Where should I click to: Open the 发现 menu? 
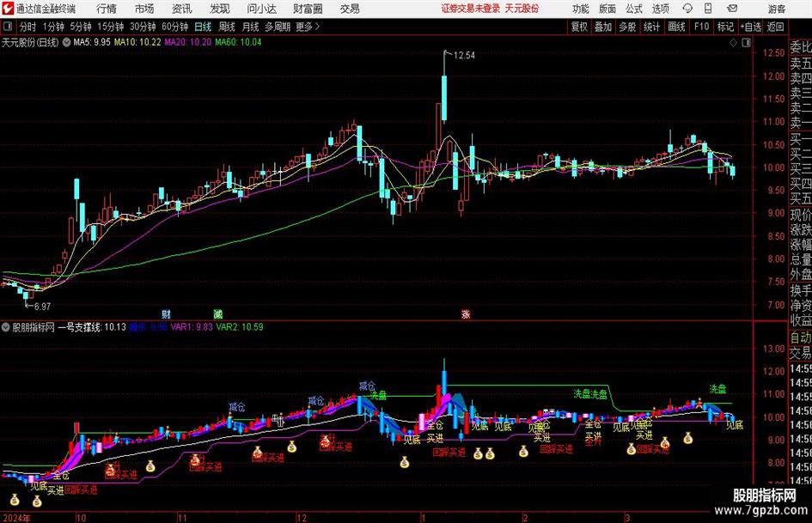click(x=220, y=9)
